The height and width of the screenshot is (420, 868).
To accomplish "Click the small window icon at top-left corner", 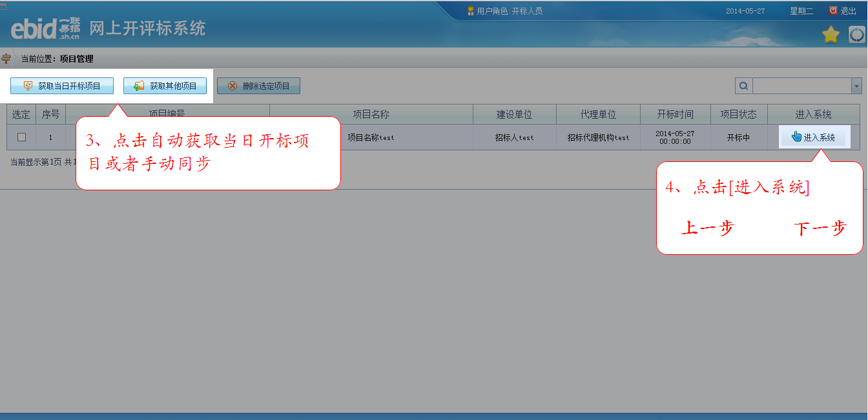I will 3,6.
